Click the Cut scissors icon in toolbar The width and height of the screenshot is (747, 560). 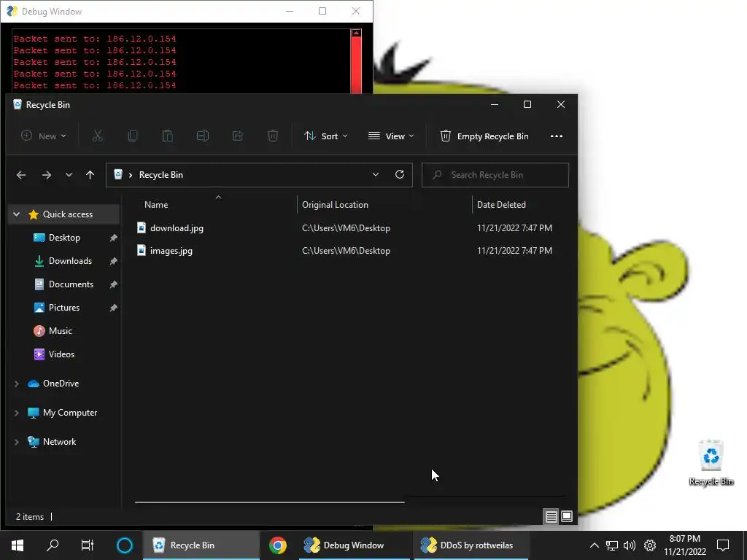(98, 136)
